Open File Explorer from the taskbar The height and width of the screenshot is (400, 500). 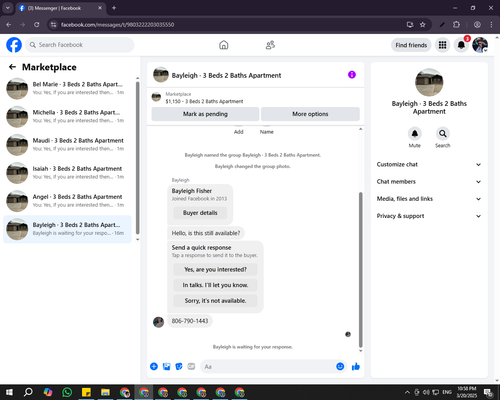point(105,392)
